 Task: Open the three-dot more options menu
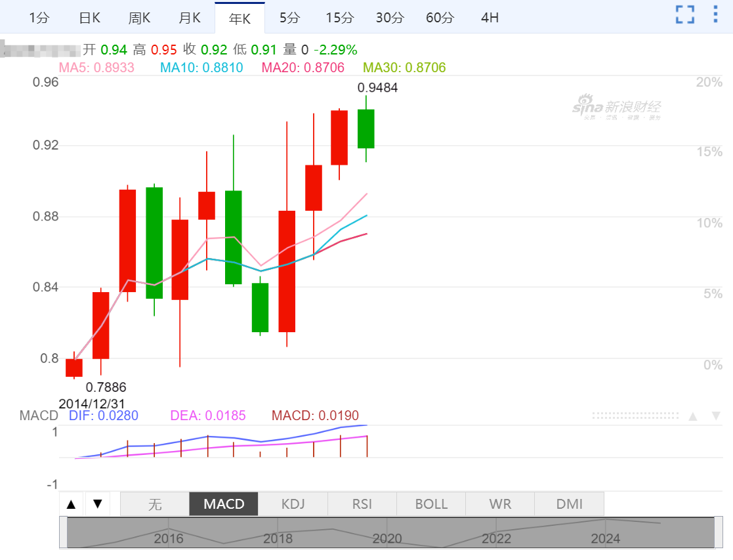[715, 14]
